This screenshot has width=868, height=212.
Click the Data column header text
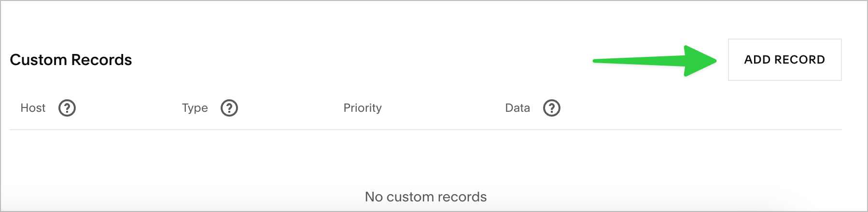click(518, 108)
